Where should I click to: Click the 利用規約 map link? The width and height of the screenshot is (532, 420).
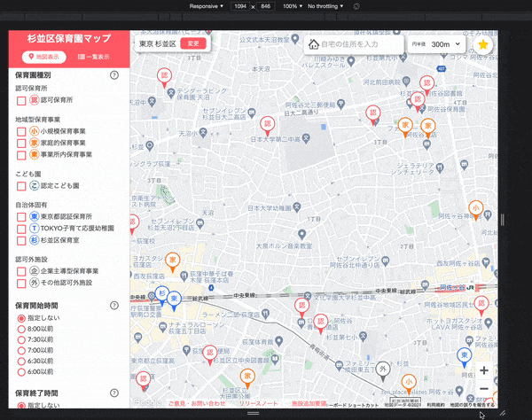coord(434,405)
